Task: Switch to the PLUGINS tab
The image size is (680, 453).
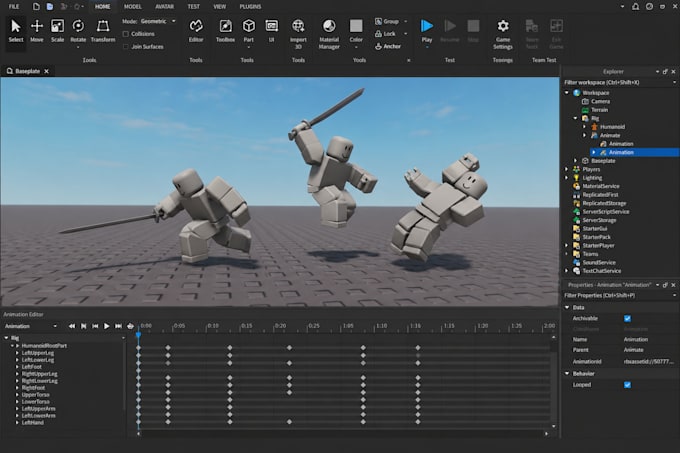Action: pos(250,7)
